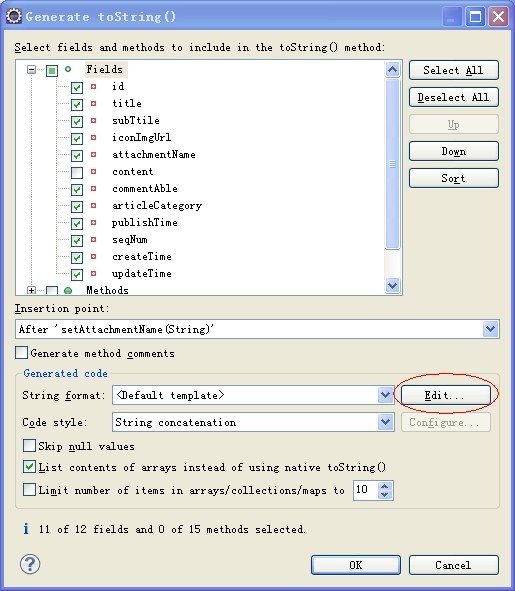Click the field icon beside iconImgUrl
The image size is (515, 591).
coord(93,138)
